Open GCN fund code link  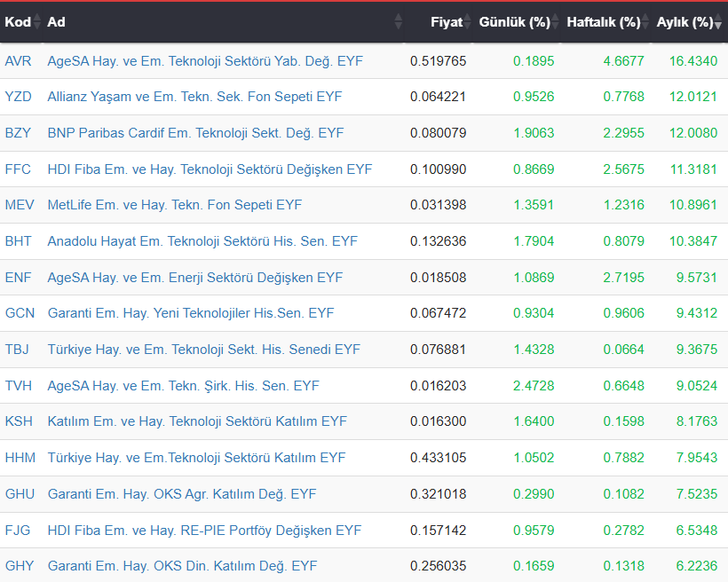tap(20, 313)
